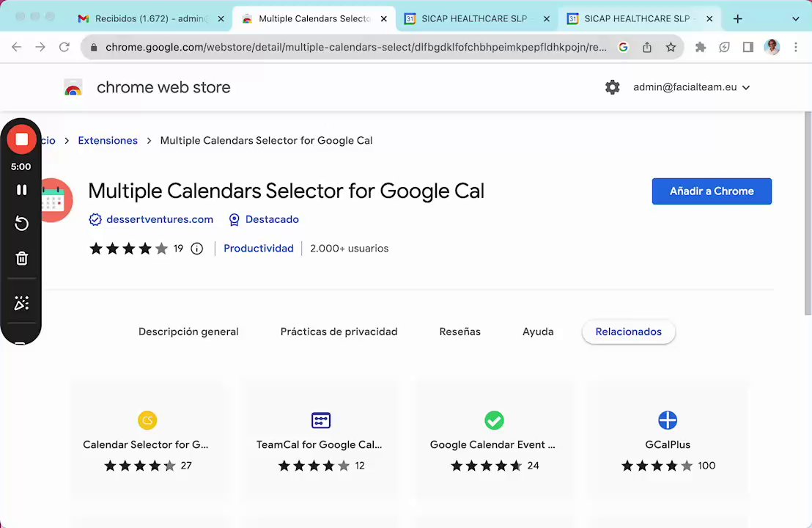The width and height of the screenshot is (812, 528).
Task: Switch to the Prácticas de privacidad tab
Action: point(339,331)
